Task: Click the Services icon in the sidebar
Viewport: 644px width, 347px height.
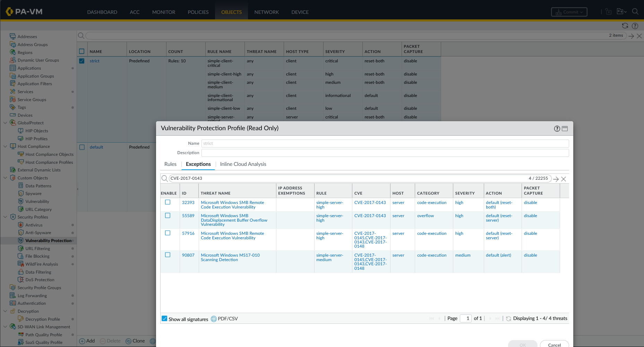Action: [13, 91]
